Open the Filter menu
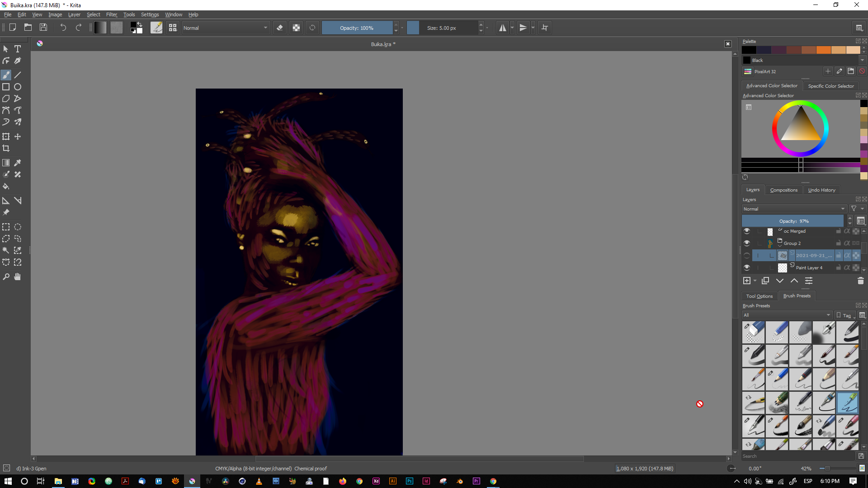Image resolution: width=868 pixels, height=488 pixels. 111,14
